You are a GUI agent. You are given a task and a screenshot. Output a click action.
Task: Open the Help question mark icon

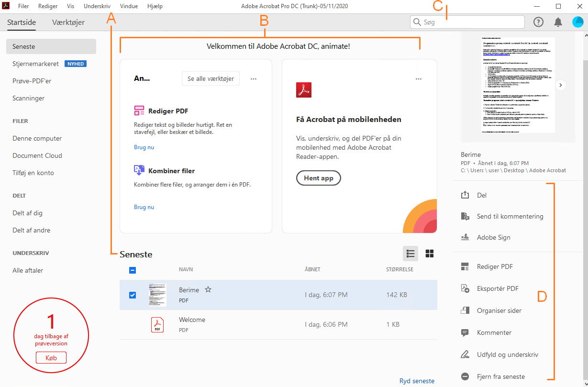click(539, 22)
